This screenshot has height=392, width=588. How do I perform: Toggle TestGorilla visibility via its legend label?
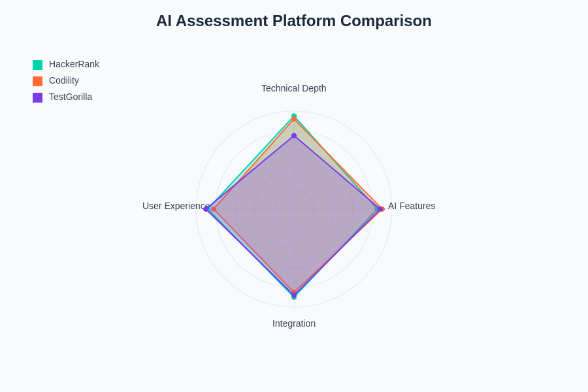71,97
